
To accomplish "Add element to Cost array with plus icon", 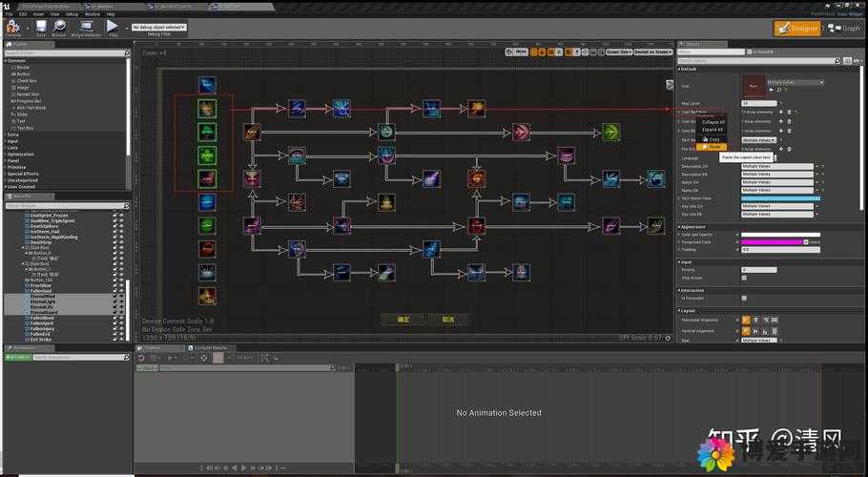I will tap(781, 113).
